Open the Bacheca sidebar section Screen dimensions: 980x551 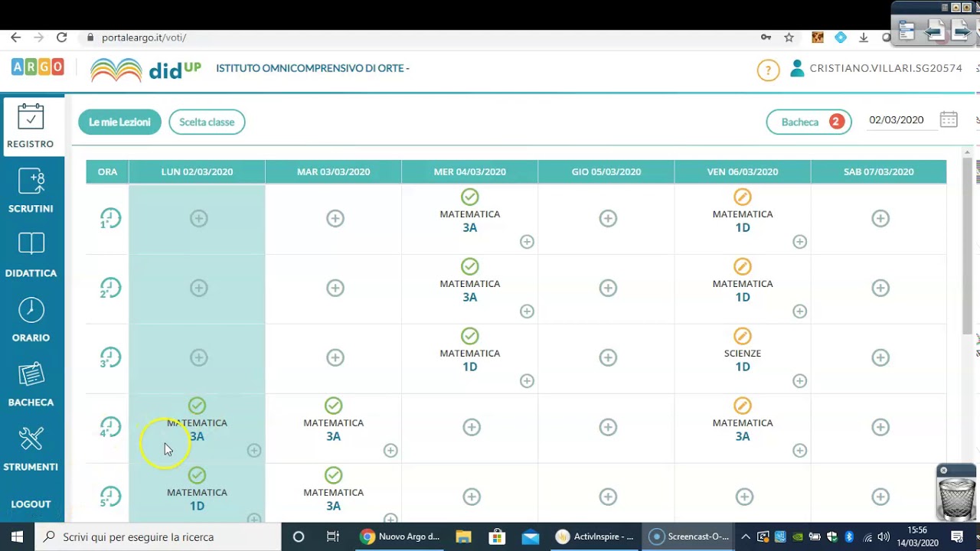(x=31, y=385)
